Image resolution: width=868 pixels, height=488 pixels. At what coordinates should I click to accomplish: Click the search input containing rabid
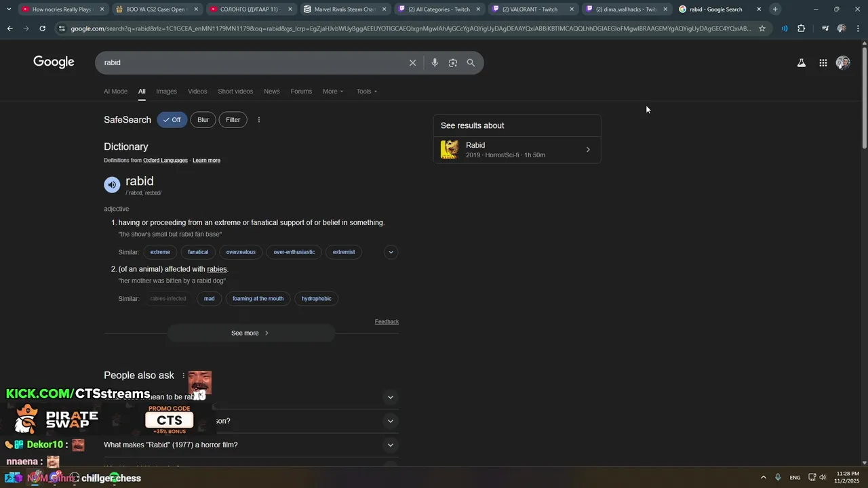251,62
